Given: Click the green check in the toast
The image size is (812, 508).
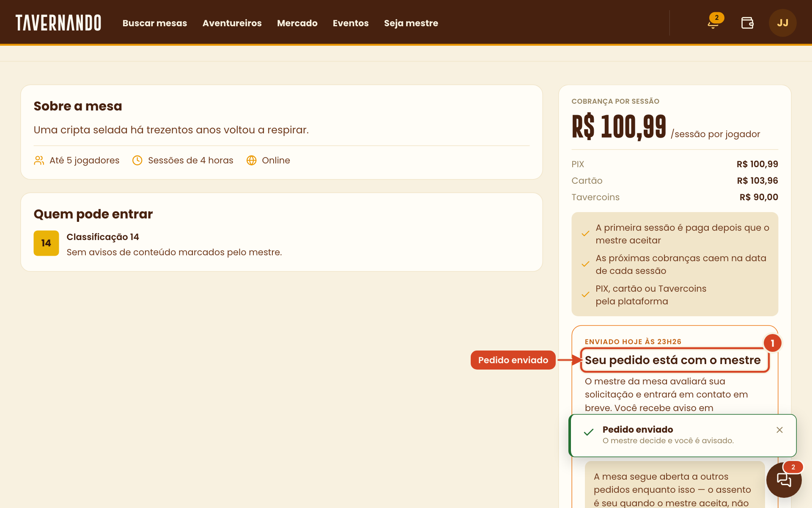Looking at the screenshot, I should (588, 432).
